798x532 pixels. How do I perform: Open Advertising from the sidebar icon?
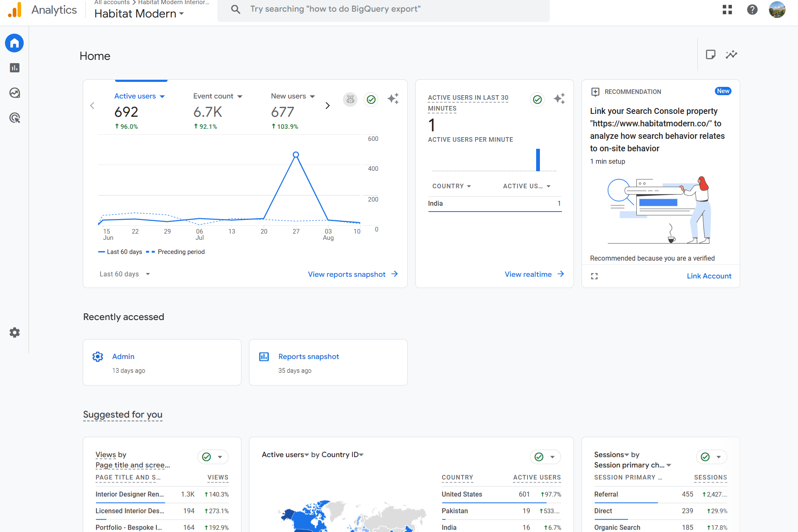click(15, 118)
